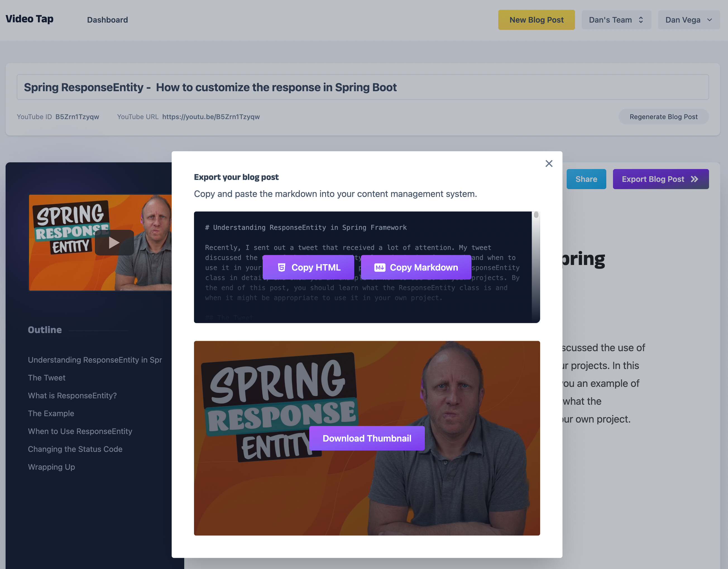The height and width of the screenshot is (569, 728).
Task: Click the YouTube URL link
Action: coord(211,116)
